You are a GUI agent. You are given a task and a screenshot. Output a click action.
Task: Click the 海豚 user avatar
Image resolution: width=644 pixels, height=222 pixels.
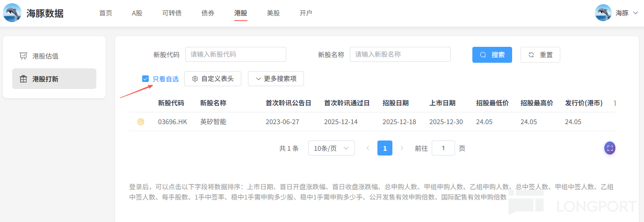point(603,13)
